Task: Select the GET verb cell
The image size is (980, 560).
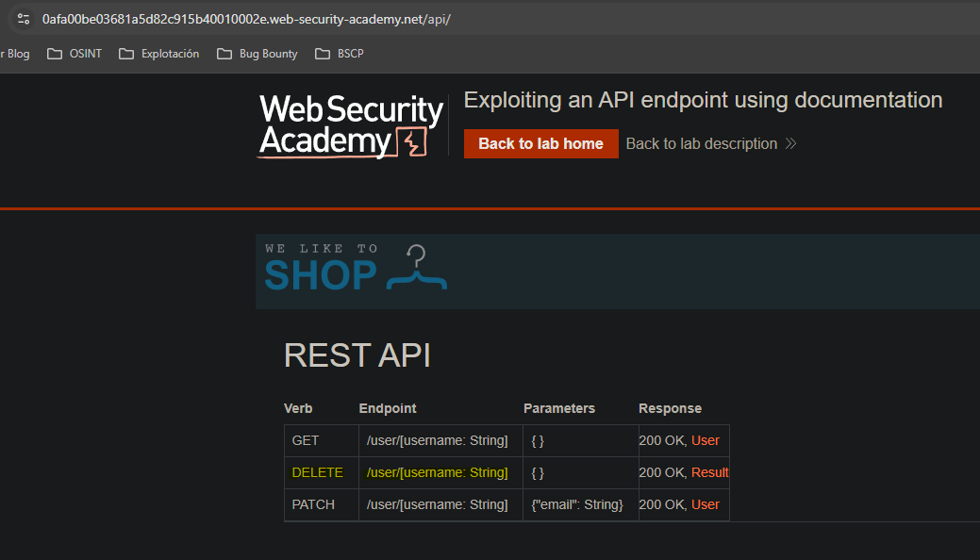Action: (306, 440)
